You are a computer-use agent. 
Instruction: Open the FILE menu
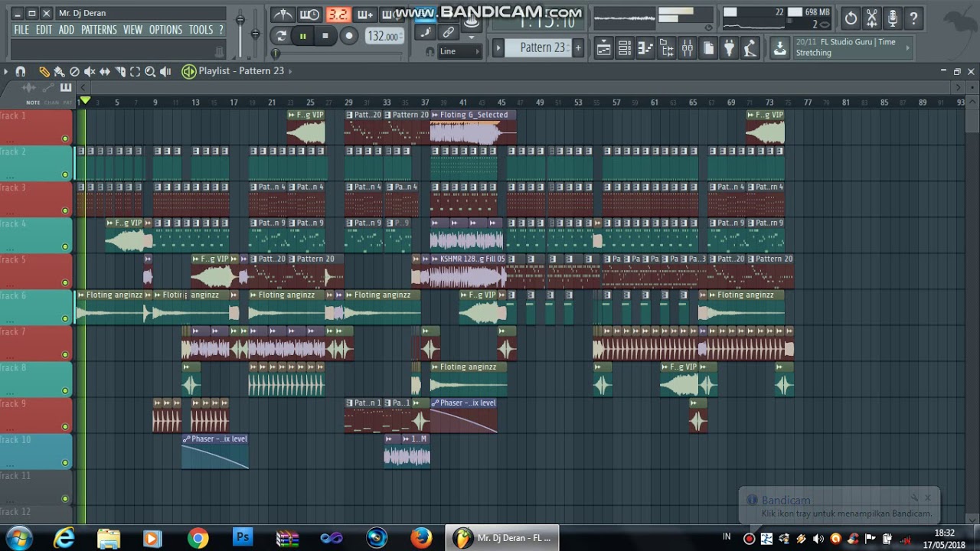(x=21, y=30)
